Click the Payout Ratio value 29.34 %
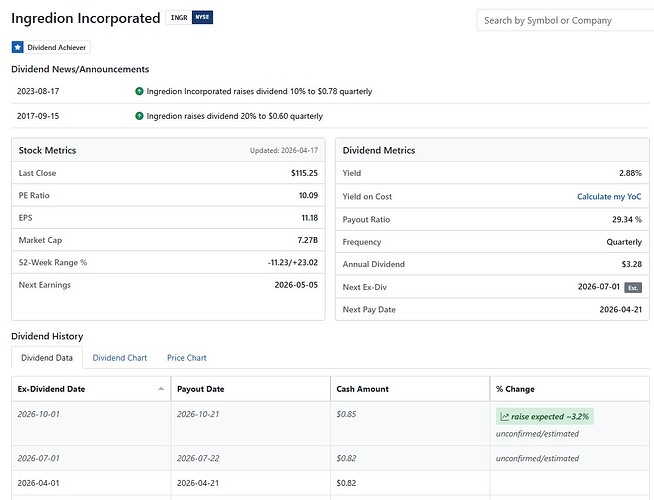654x500 pixels. 627,219
